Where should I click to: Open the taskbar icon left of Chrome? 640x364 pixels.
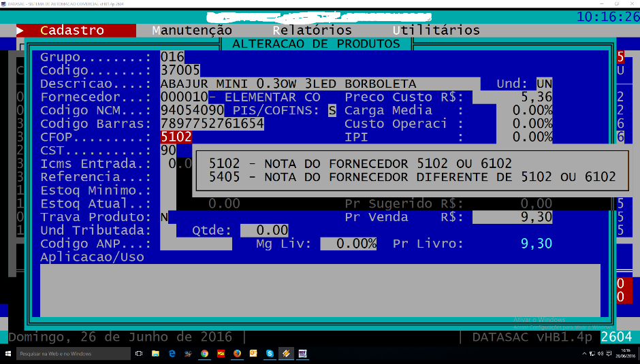188,353
